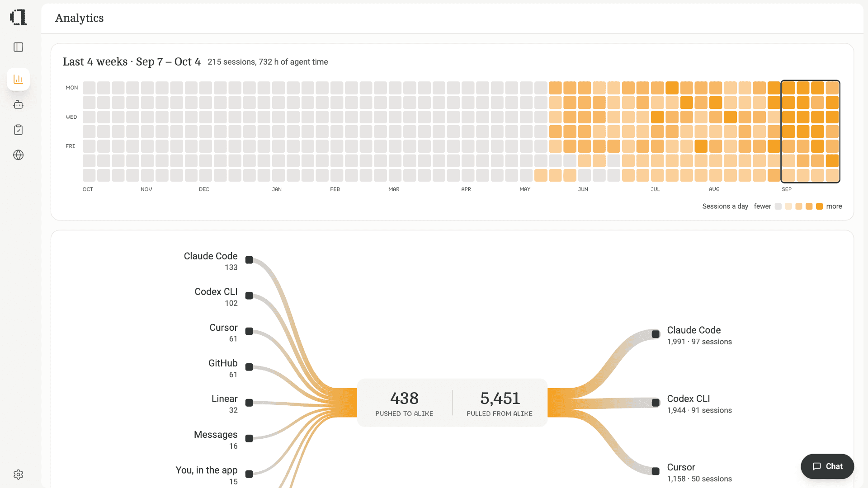This screenshot has width=868, height=488.
Task: Open the agents robot icon
Action: click(x=18, y=105)
